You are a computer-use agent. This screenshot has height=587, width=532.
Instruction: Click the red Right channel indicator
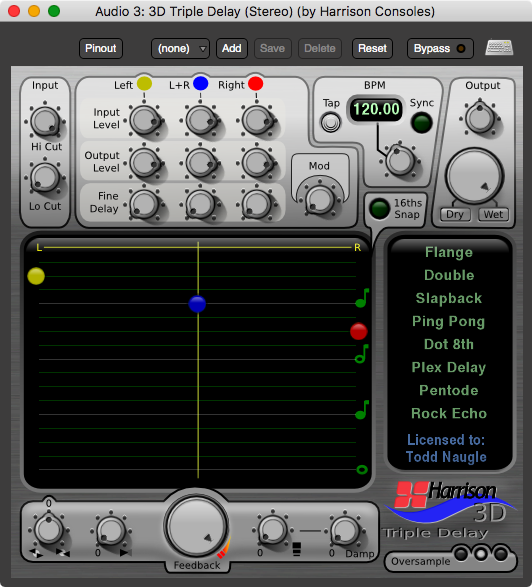[x=256, y=83]
